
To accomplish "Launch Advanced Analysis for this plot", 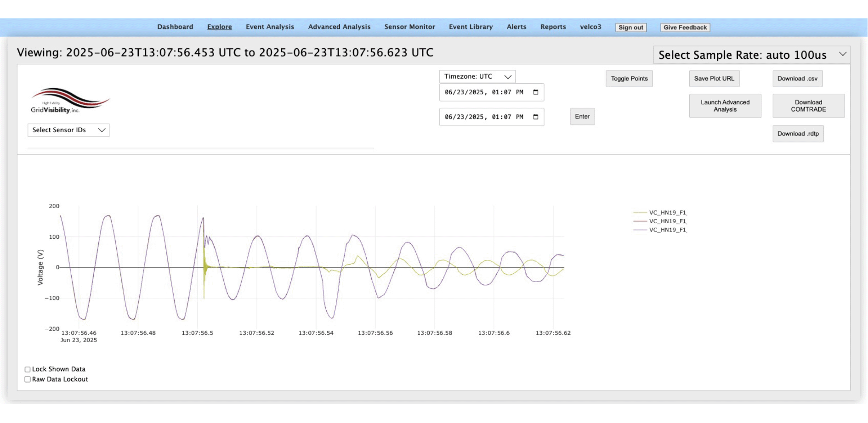I will tap(725, 106).
